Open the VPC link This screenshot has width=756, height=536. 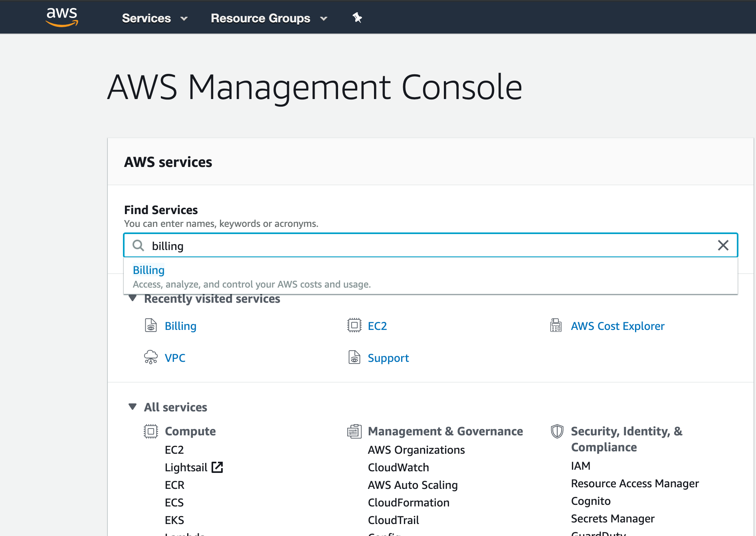[x=175, y=358]
